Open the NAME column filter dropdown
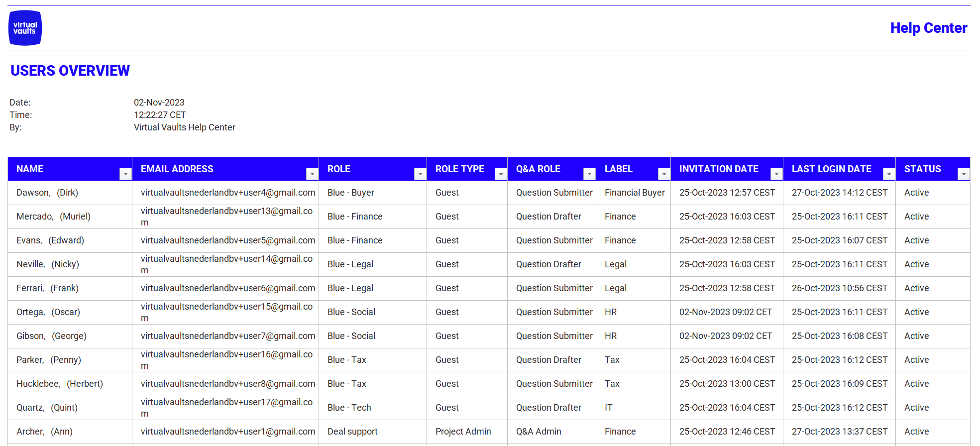 125,174
